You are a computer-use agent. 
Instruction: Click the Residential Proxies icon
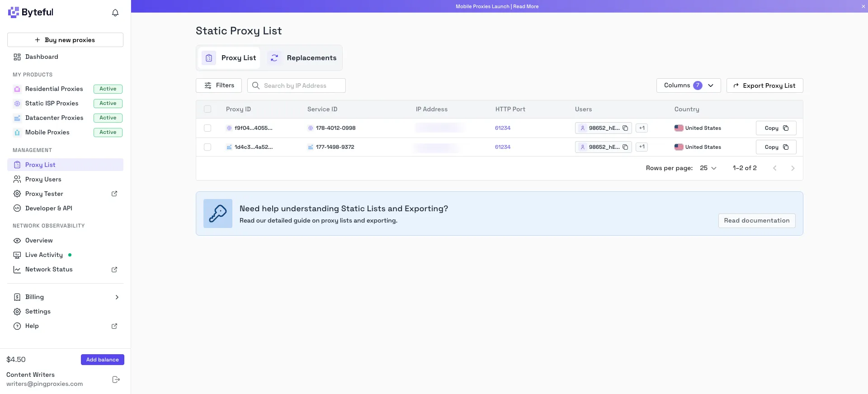click(x=17, y=89)
